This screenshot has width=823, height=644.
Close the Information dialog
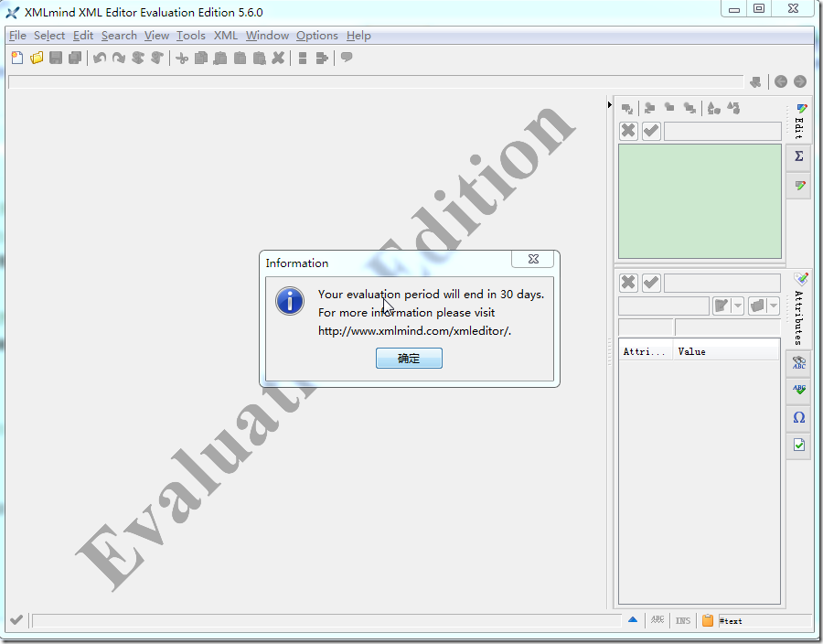tap(533, 259)
